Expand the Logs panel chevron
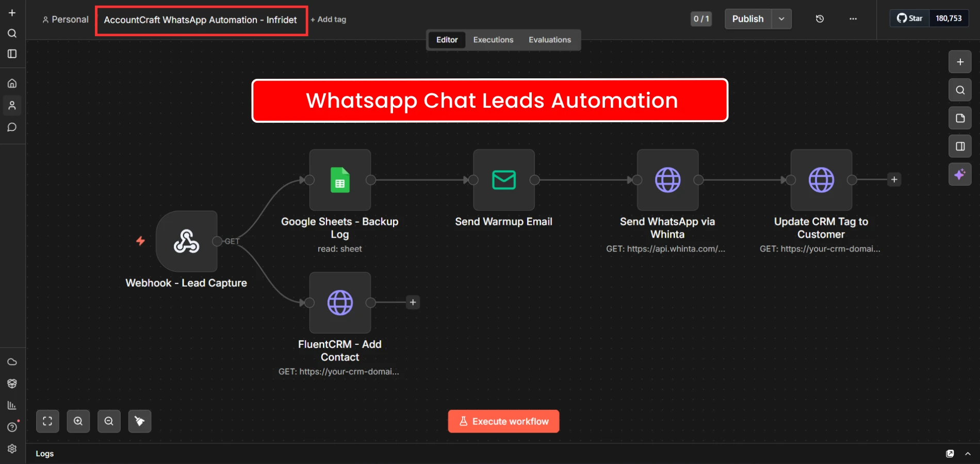This screenshot has width=980, height=464. [x=968, y=454]
